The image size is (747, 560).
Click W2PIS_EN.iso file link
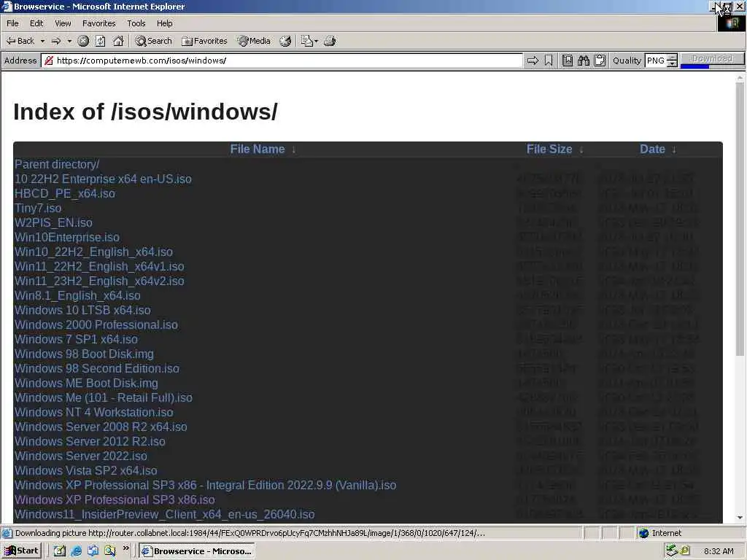coord(53,223)
